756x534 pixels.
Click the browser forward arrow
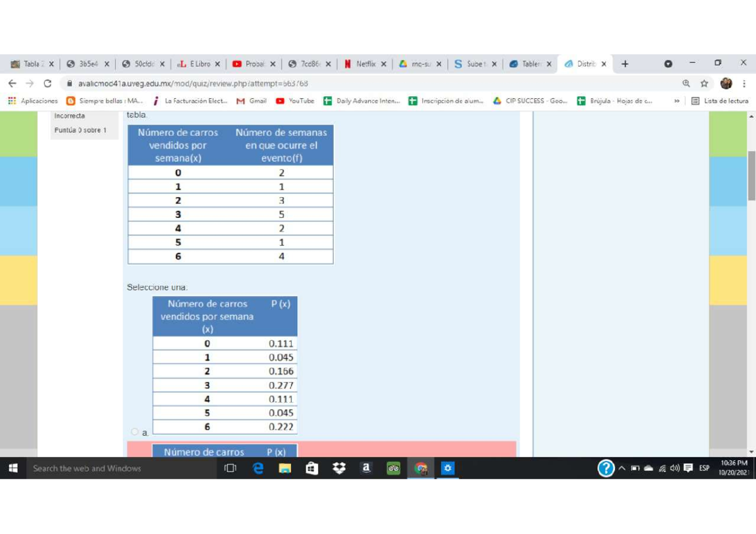coord(30,83)
